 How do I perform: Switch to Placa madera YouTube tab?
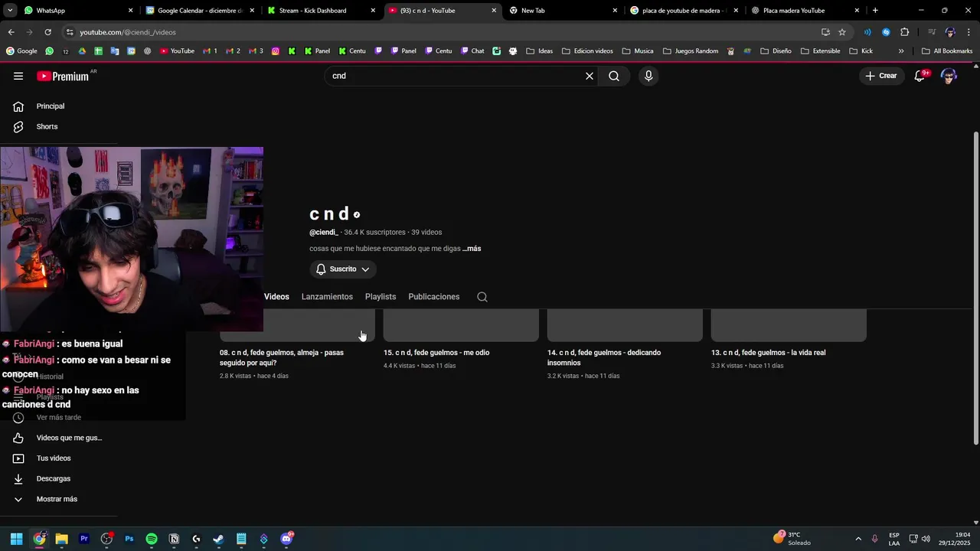click(x=804, y=11)
